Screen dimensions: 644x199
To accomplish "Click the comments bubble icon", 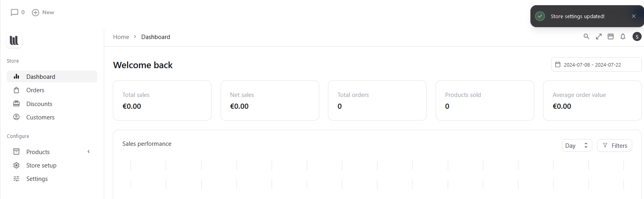I will [15, 13].
